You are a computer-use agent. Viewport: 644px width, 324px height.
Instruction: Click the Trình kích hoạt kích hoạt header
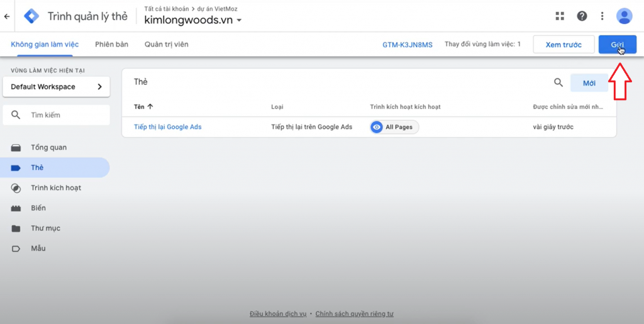(405, 107)
